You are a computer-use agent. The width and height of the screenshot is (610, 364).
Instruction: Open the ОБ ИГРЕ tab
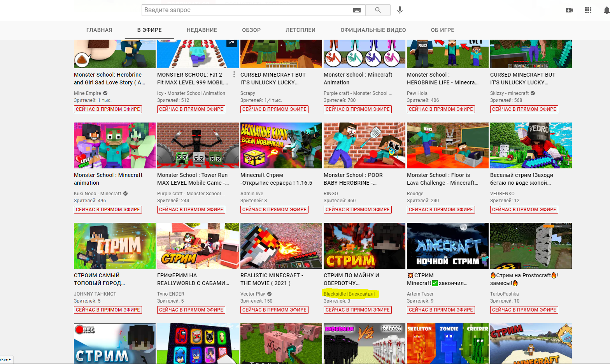442,30
